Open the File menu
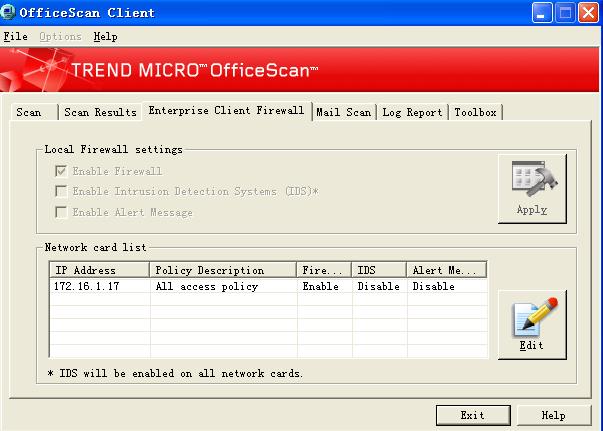The height and width of the screenshot is (431, 603). 15,37
